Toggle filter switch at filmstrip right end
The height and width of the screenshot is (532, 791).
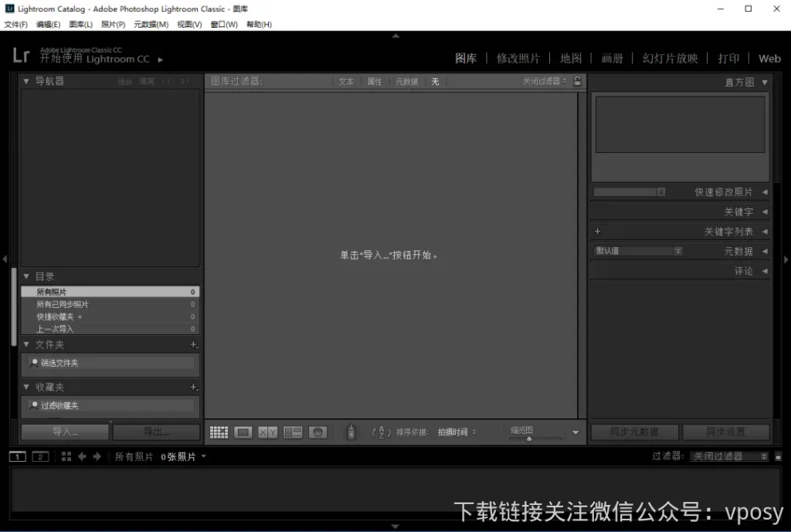pos(778,456)
